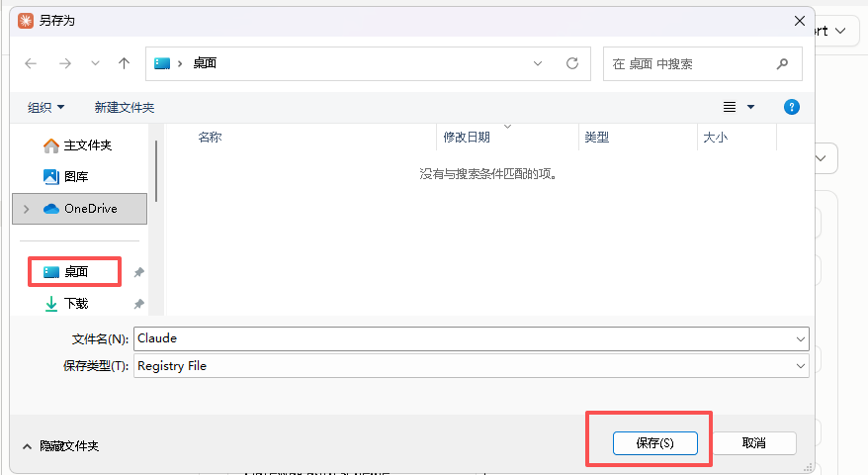Expand the OneDrive tree node
868x475 pixels.
click(x=26, y=209)
